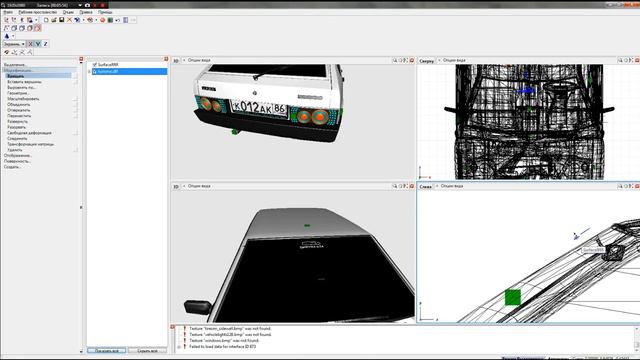Open Опции вида in top-left 3D viewport
The width and height of the screenshot is (640, 360).
pyautogui.click(x=199, y=60)
